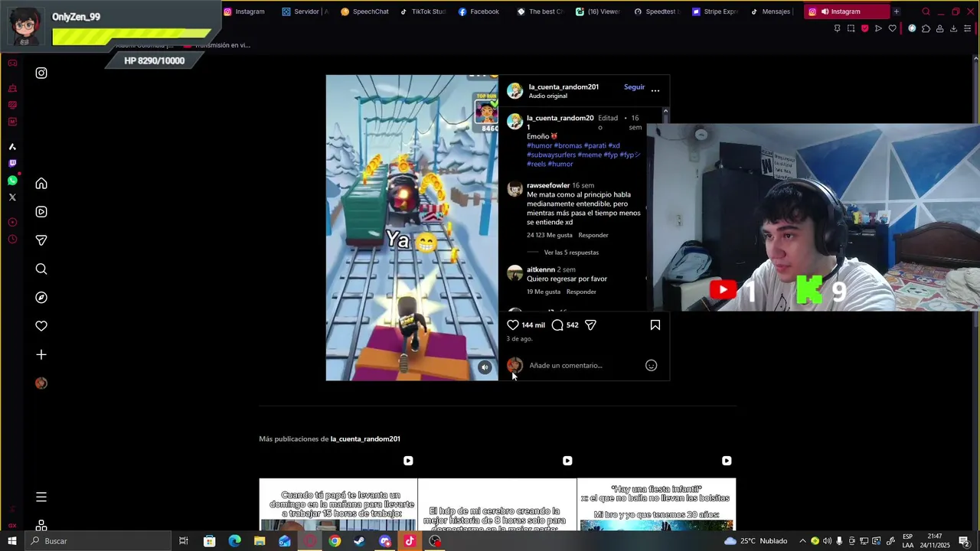The image size is (980, 551).
Task: Switch to the SpeechChat browser tab
Action: point(365,11)
